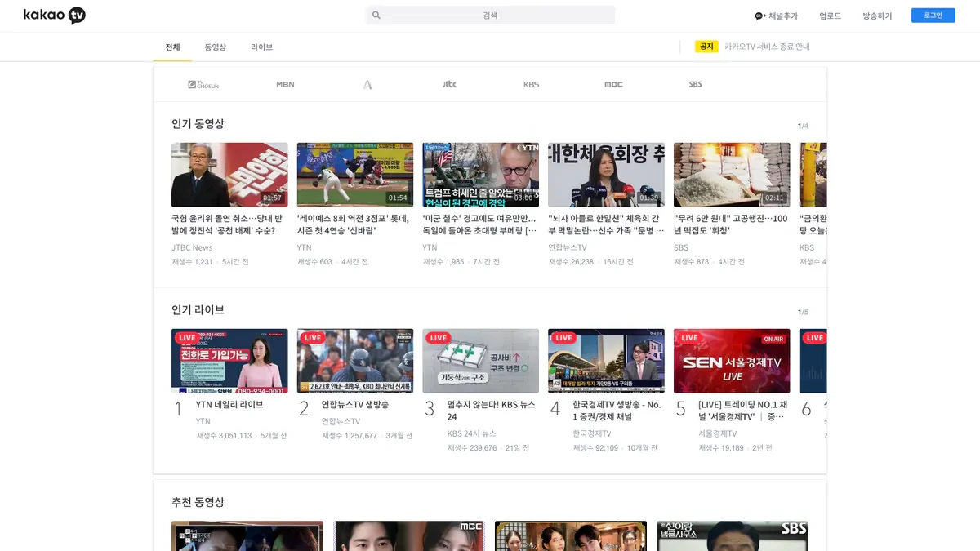Image resolution: width=980 pixels, height=551 pixels.
Task: Open title '한국경제TV 생방송 - No.1'
Action: [617, 411]
